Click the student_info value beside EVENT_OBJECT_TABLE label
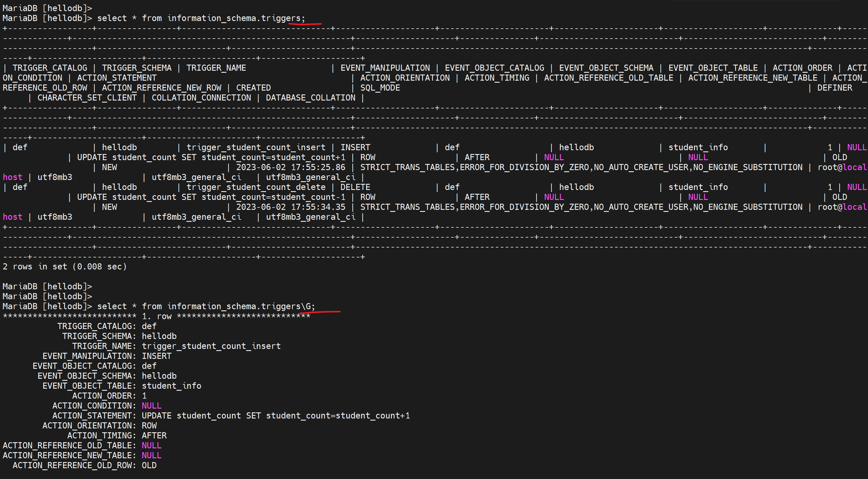Viewport: 868px width, 479px height. (x=171, y=386)
